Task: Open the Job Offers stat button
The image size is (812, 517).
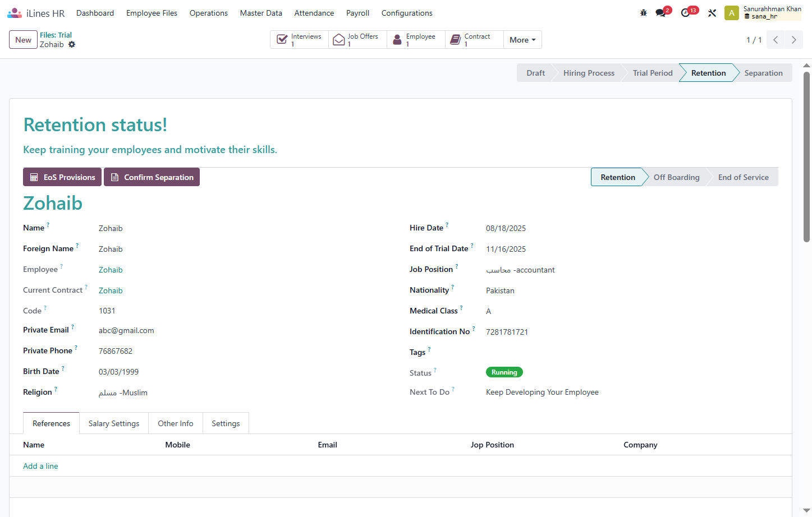Action: tap(357, 40)
